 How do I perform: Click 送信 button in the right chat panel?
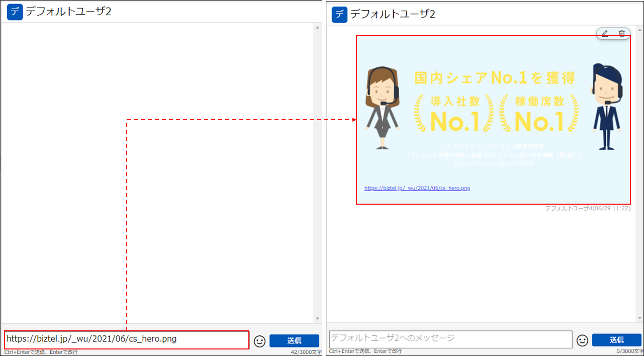click(617, 340)
